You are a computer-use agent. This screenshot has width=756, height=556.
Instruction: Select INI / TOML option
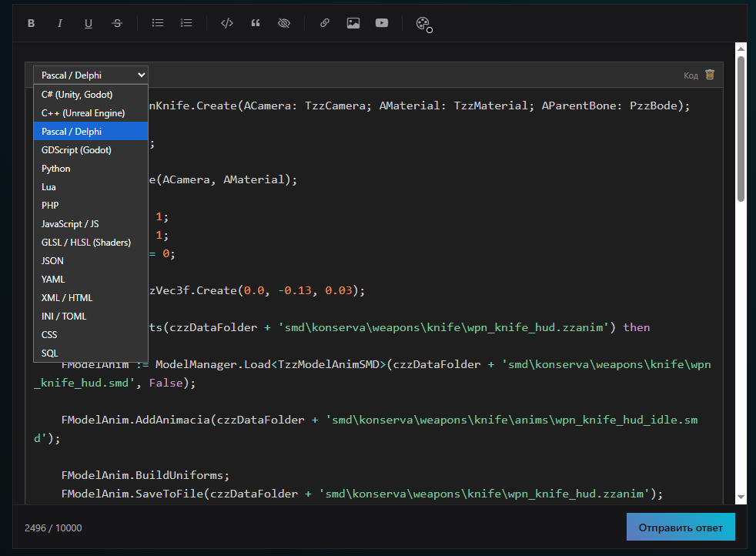[91, 317]
